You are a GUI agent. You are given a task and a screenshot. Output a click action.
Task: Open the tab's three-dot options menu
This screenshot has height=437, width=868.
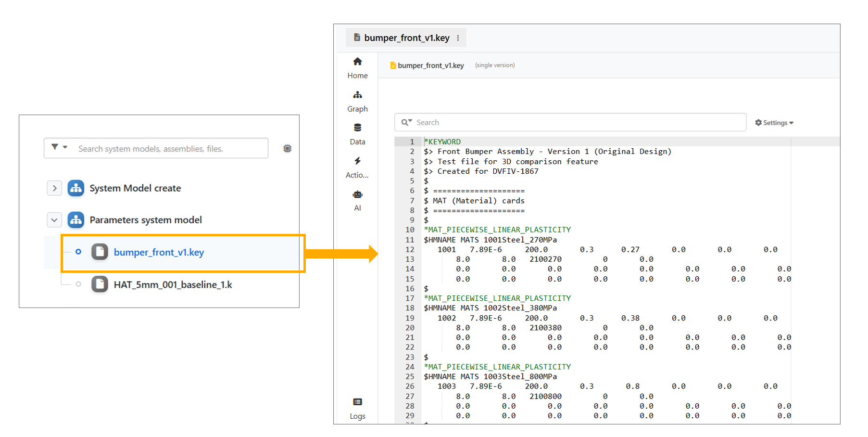click(x=458, y=38)
